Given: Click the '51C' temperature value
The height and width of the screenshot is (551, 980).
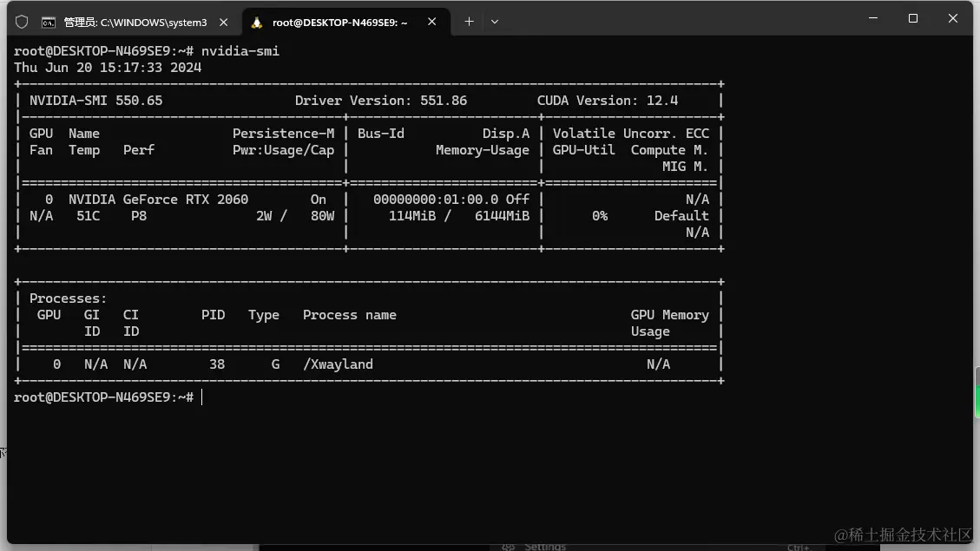Looking at the screenshot, I should (x=89, y=216).
